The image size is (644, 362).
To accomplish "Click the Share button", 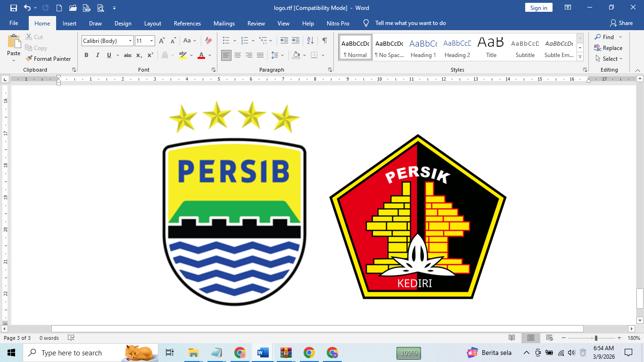I will [x=621, y=23].
